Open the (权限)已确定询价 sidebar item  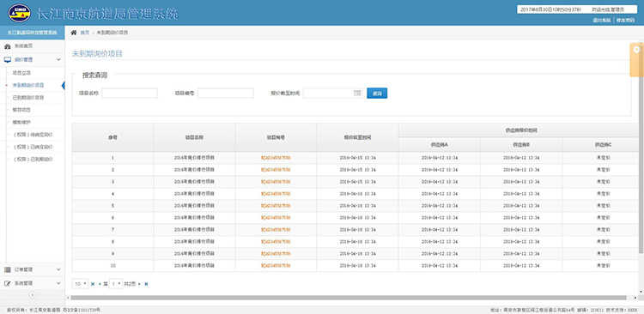click(x=33, y=147)
